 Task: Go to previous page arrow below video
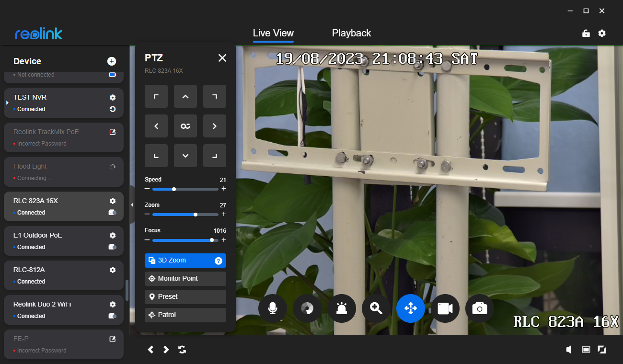point(150,350)
